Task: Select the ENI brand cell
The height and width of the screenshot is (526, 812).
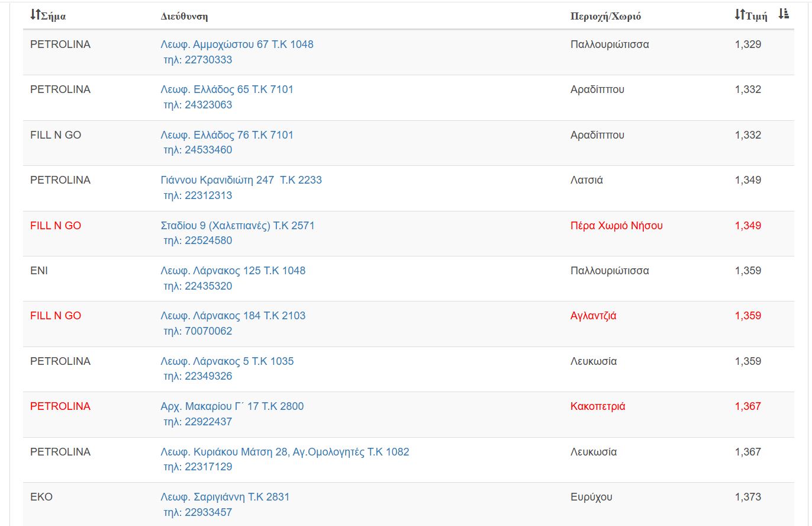Action: pyautogui.click(x=39, y=271)
